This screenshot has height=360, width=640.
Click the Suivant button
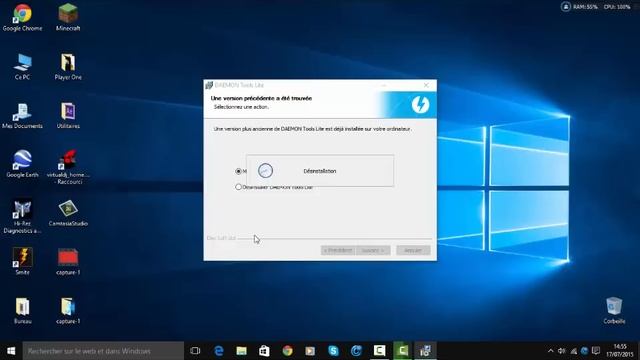(373, 250)
